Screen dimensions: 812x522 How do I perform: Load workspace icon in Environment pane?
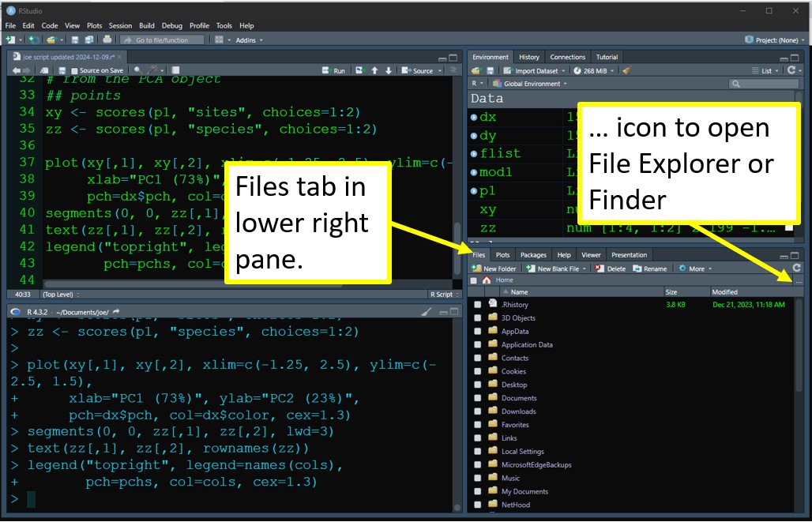tap(476, 70)
